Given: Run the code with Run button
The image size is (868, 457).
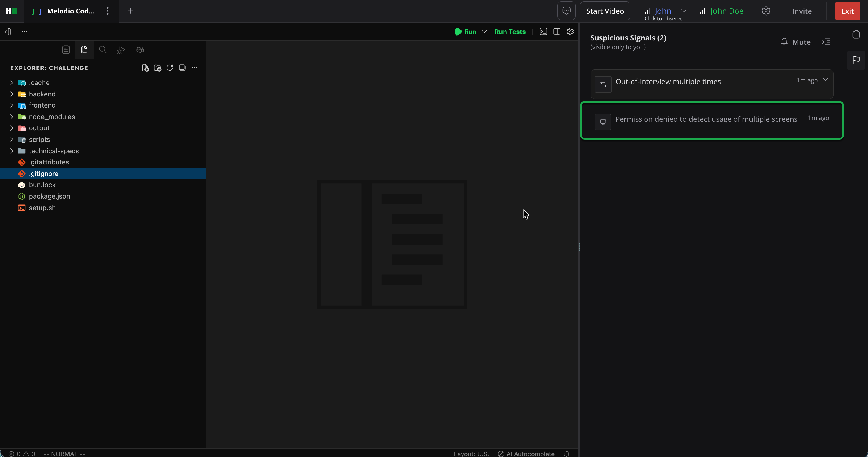Looking at the screenshot, I should 465,32.
